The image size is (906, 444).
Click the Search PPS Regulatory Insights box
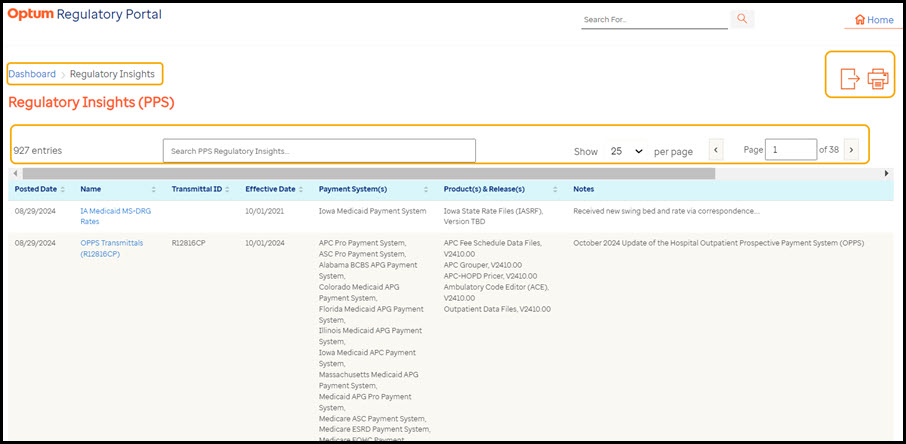(319, 151)
